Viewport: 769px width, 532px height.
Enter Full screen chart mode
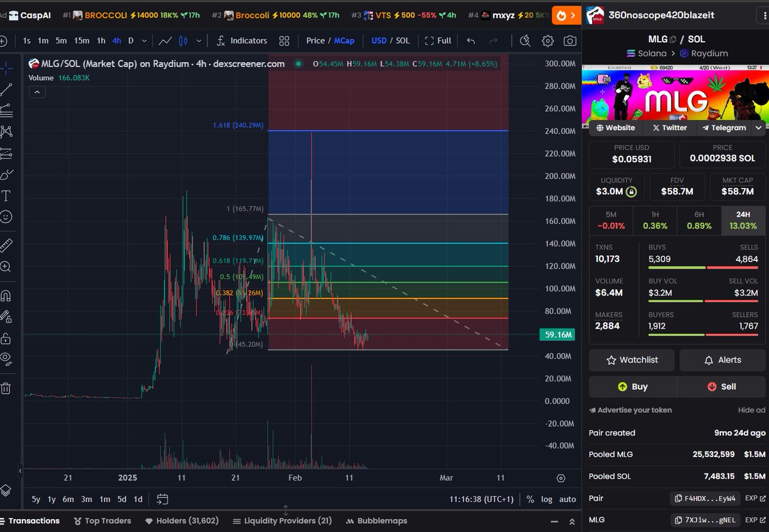click(x=438, y=40)
